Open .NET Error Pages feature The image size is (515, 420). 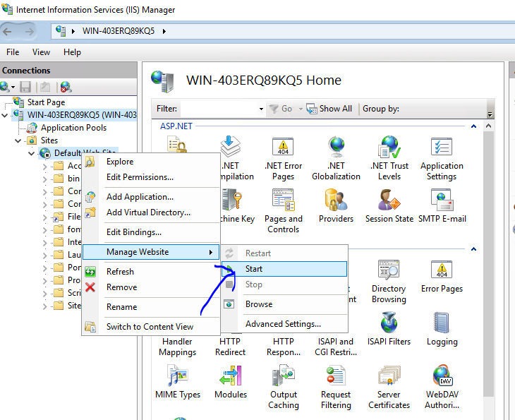pyautogui.click(x=283, y=159)
